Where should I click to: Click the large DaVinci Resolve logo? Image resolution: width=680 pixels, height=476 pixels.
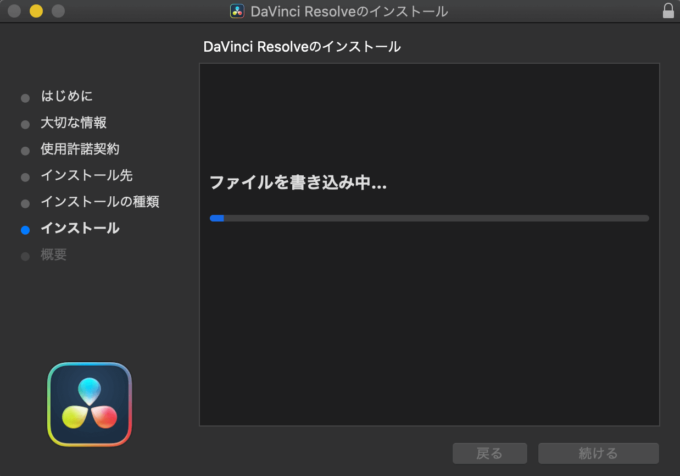coord(89,404)
